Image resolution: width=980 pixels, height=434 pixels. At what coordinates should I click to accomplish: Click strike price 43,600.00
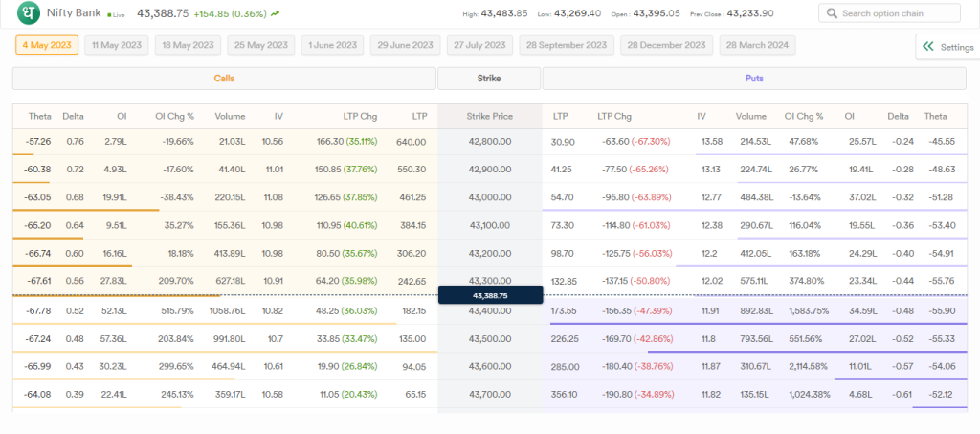pos(489,367)
